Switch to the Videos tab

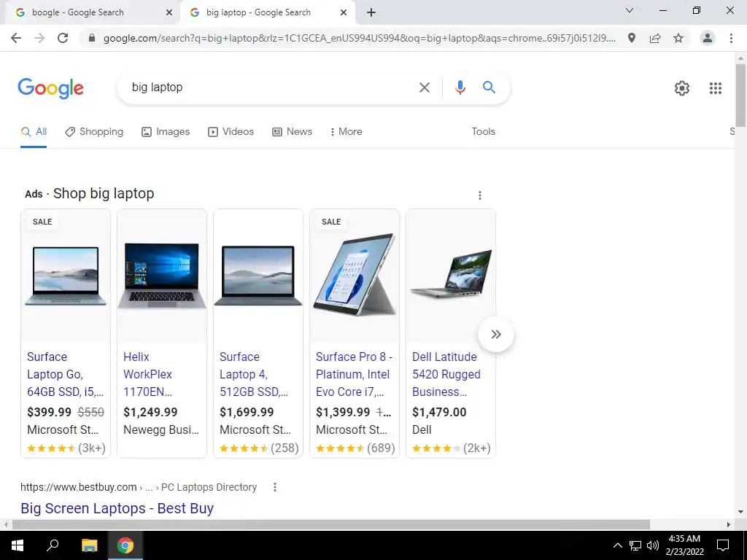pyautogui.click(x=231, y=132)
